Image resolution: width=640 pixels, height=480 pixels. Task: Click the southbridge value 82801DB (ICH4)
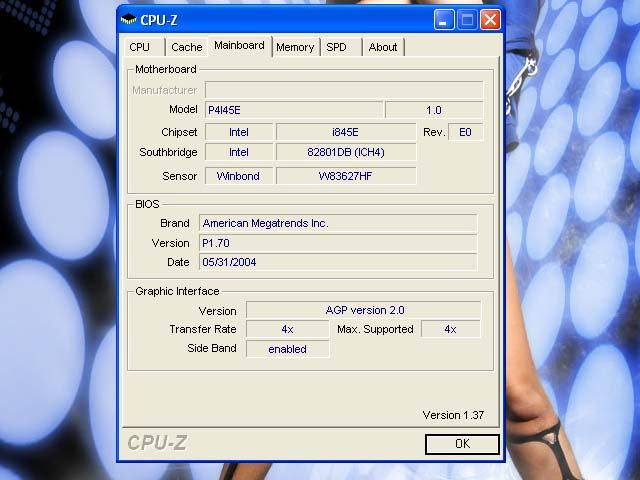(346, 152)
